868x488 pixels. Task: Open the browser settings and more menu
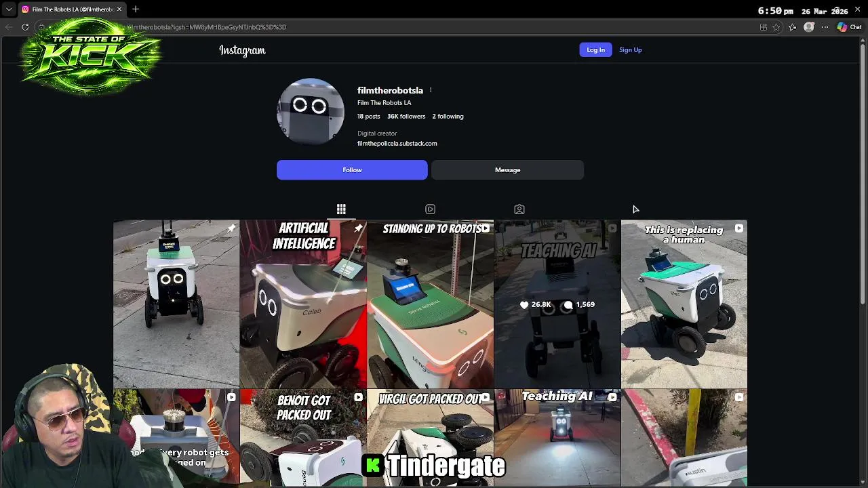tap(825, 27)
